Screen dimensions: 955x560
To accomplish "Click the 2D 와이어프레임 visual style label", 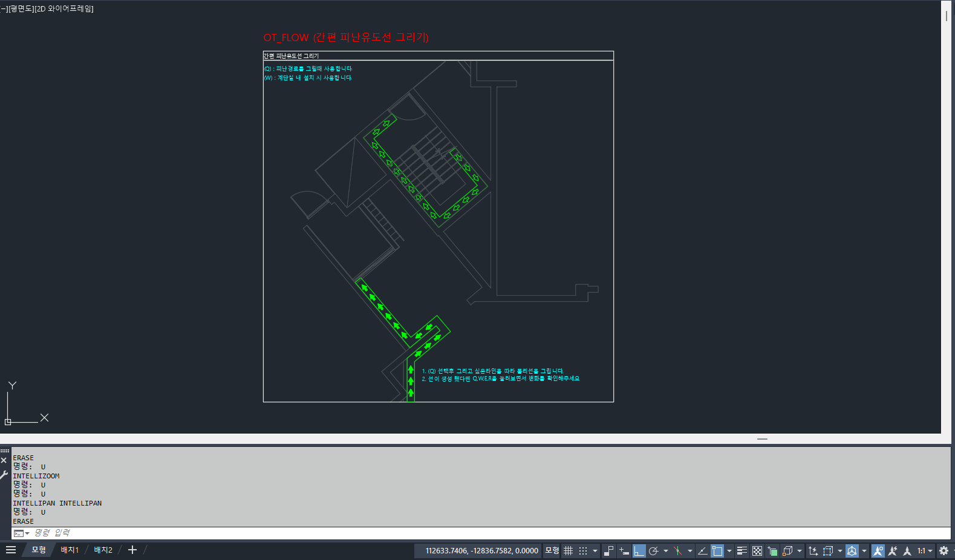I will coord(64,8).
